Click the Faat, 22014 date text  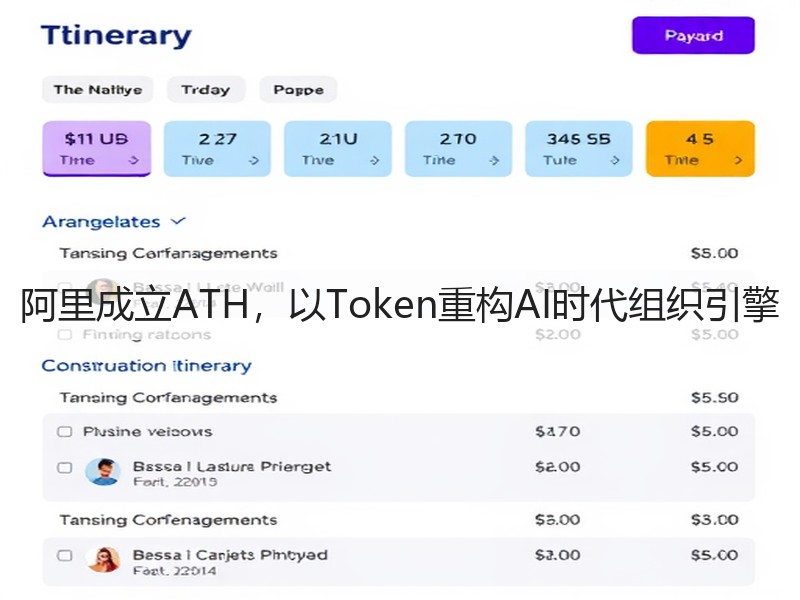pyautogui.click(x=174, y=570)
